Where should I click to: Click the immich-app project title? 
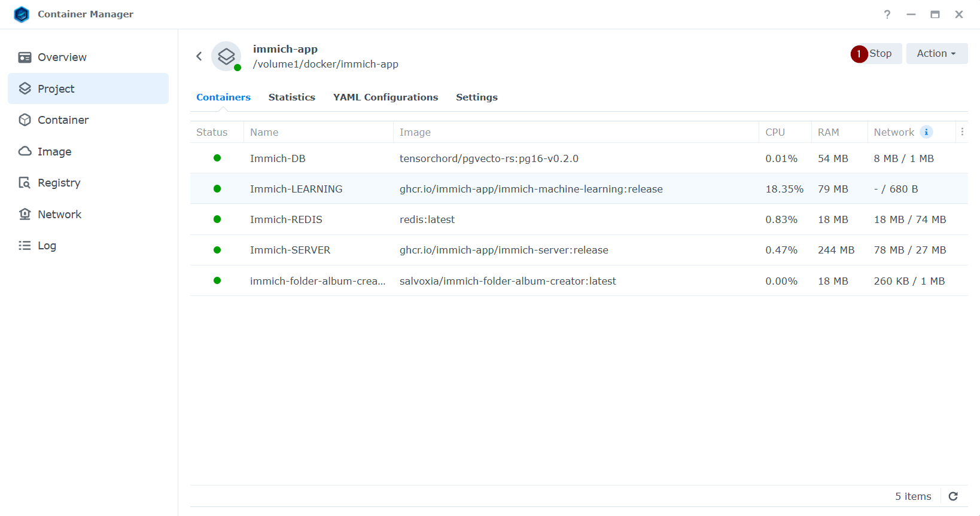click(285, 49)
